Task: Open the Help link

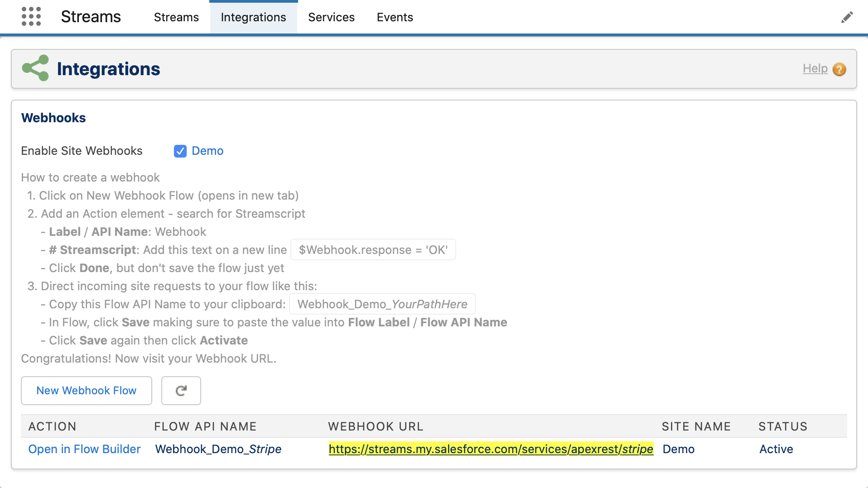Action: 815,69
